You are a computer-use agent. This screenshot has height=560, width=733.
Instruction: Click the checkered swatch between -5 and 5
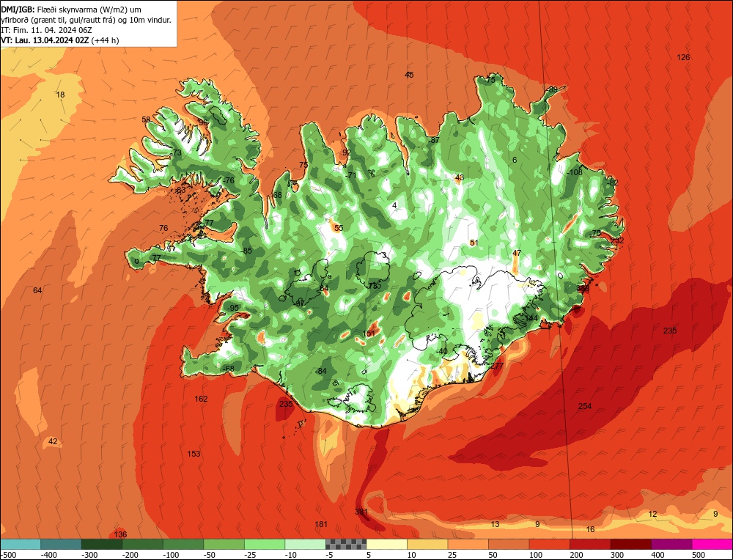[346, 544]
